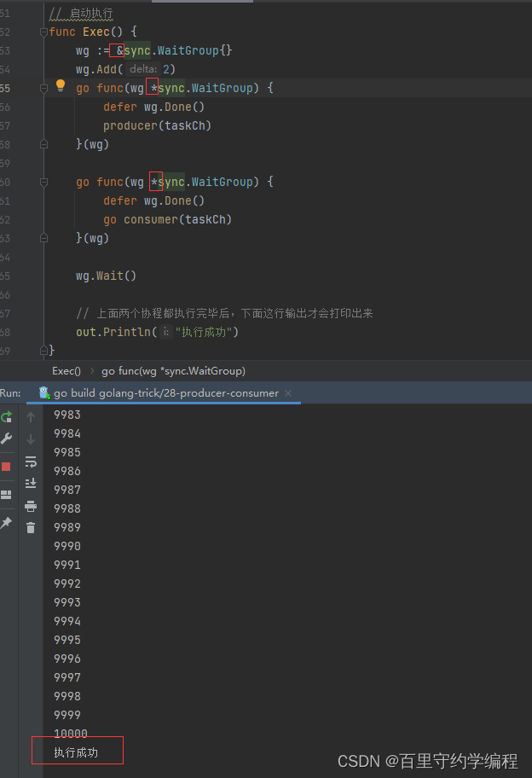The image size is (532, 778).
Task: Open the wrench run configuration settings
Action: (x=7, y=438)
